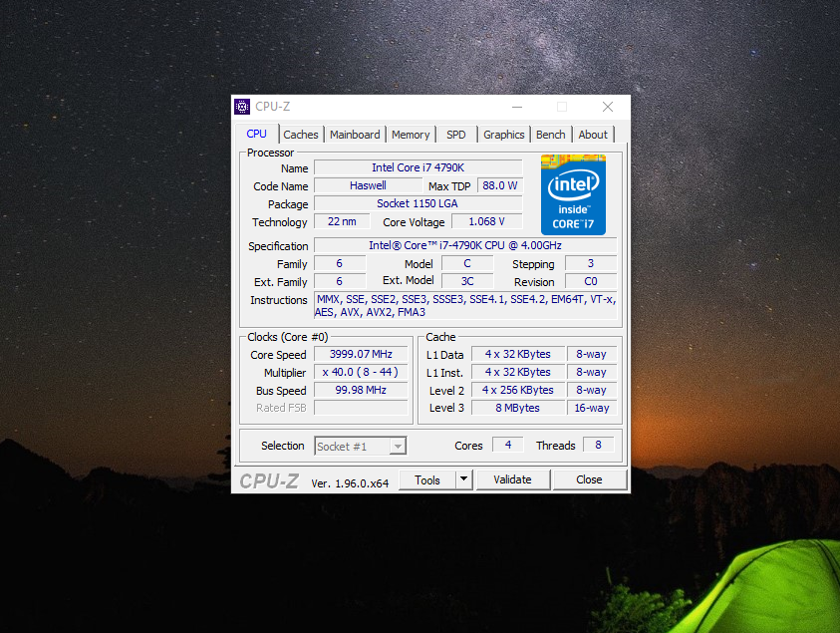Image resolution: width=840 pixels, height=633 pixels.
Task: Open the Graphics tab
Action: 503,135
